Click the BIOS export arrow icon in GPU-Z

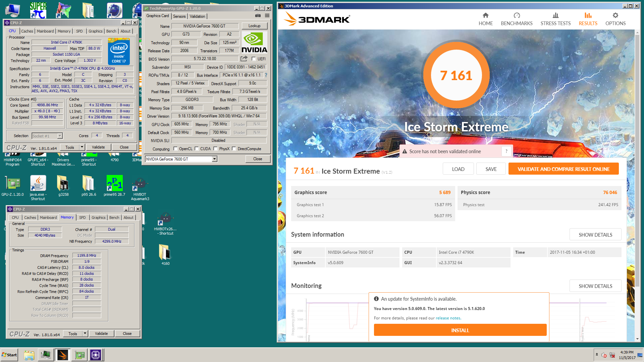244,59
